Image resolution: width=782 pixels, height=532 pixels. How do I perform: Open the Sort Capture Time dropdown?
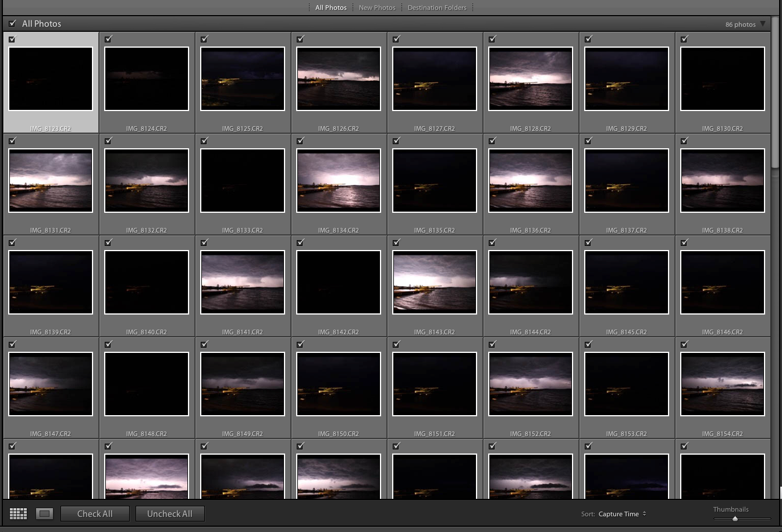[622, 514]
